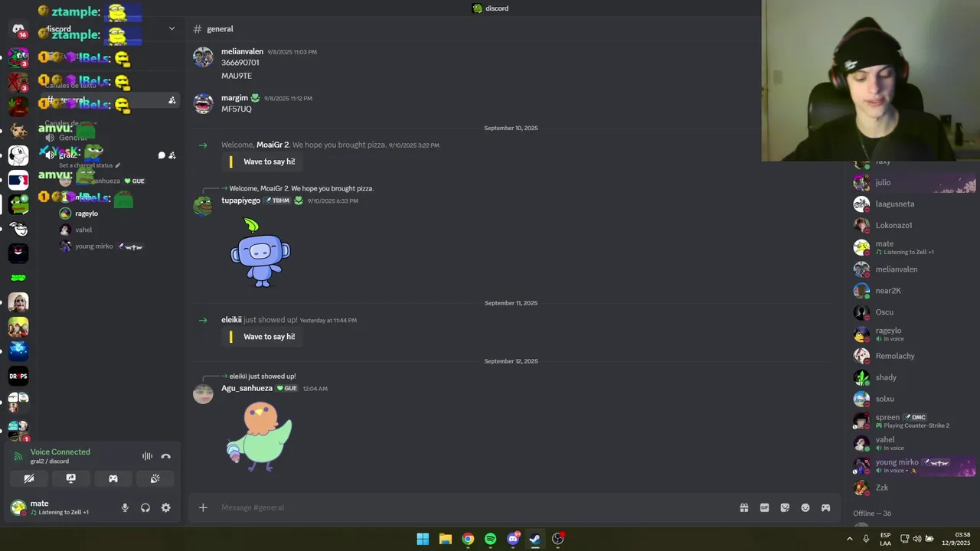Open shady in member list
Screen dimensions: 980x551
tap(914, 377)
